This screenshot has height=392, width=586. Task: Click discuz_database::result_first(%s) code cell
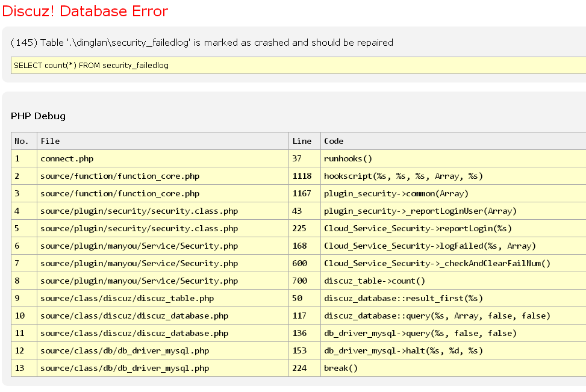click(x=403, y=298)
